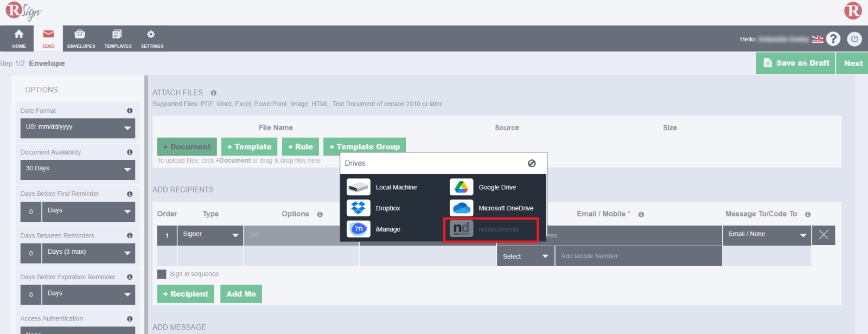Choose Google Drive icon
The width and height of the screenshot is (868, 334).
pos(462,187)
